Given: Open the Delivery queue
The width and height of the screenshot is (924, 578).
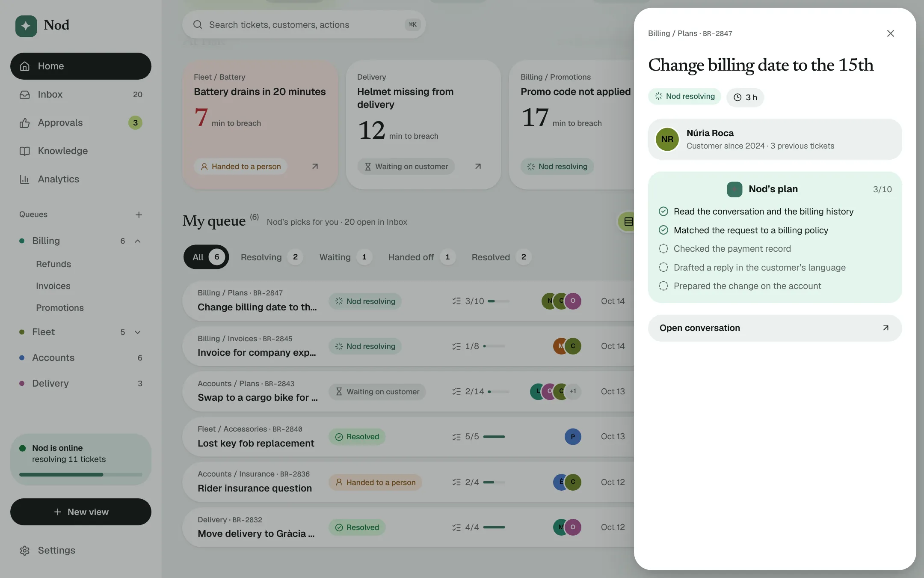Looking at the screenshot, I should point(81,383).
